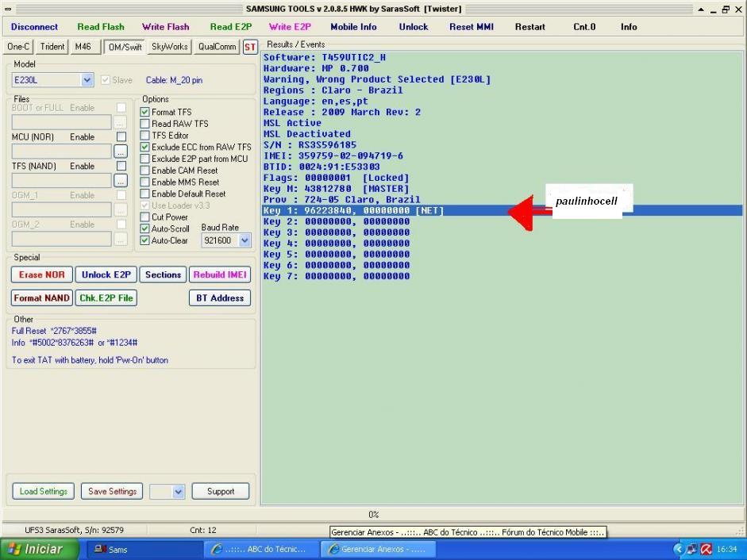747x560 pixels.
Task: Click the roll-up arrow in title bar
Action: tap(701, 10)
